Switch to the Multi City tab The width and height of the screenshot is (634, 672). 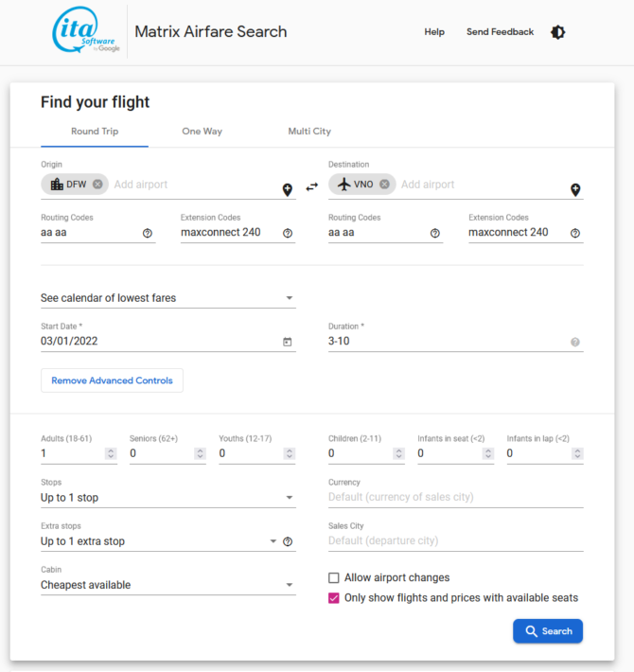tap(309, 132)
